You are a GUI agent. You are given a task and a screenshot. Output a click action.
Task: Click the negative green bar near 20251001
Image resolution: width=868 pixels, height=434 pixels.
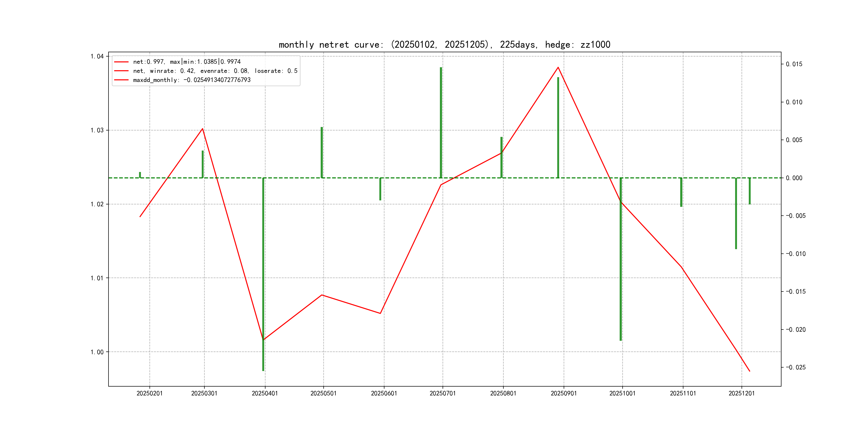(621, 270)
